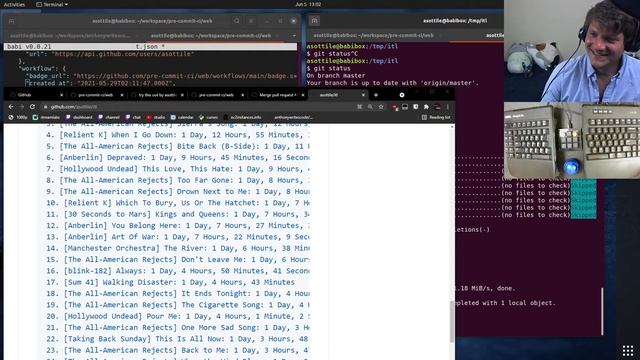Bookmark this page with the star icon

(381, 107)
